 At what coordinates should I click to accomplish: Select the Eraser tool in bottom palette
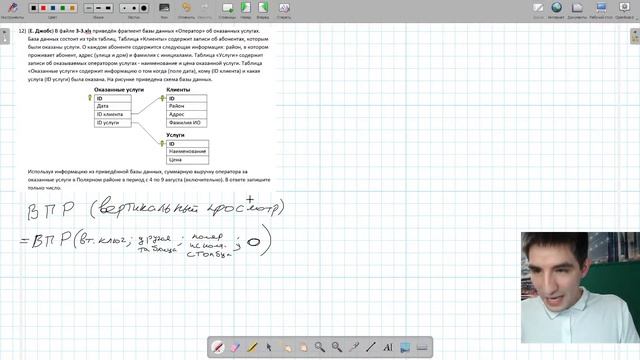pos(235,347)
